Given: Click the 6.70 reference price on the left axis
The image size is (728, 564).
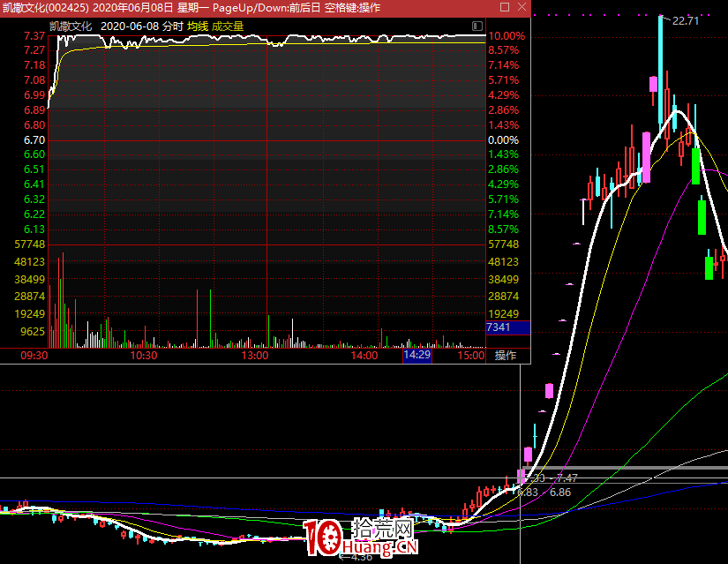Looking at the screenshot, I should (34, 140).
